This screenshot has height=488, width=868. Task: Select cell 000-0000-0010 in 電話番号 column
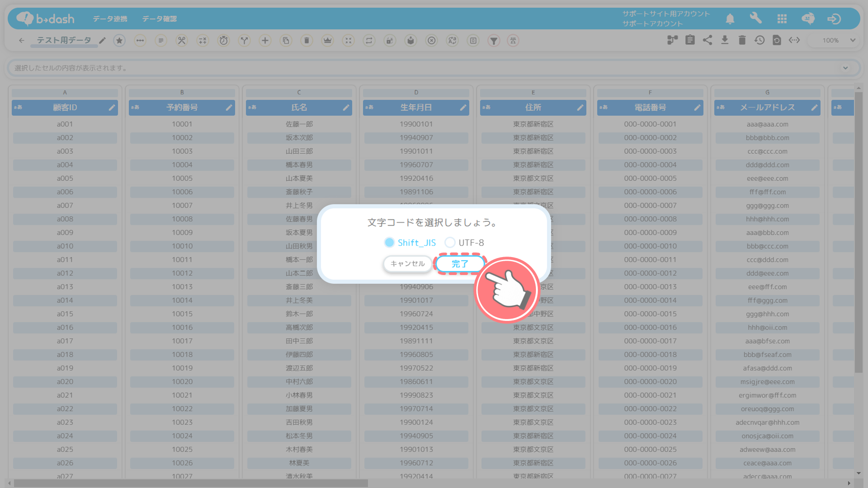[650, 246]
